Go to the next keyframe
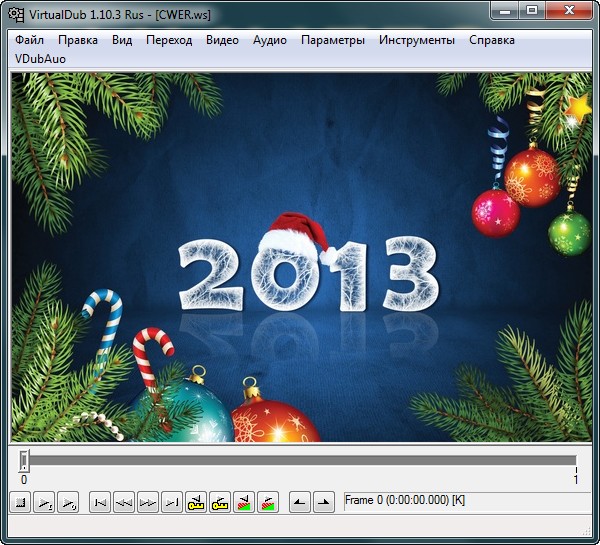The image size is (600, 545). pyautogui.click(x=220, y=502)
